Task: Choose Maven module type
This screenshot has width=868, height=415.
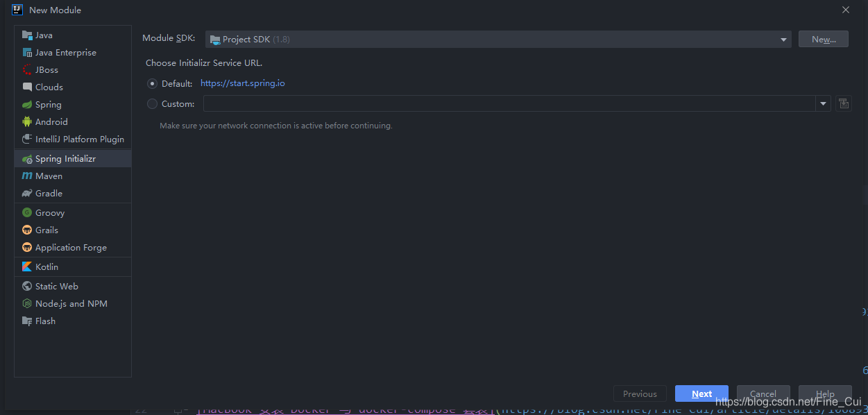Action: pos(73,176)
